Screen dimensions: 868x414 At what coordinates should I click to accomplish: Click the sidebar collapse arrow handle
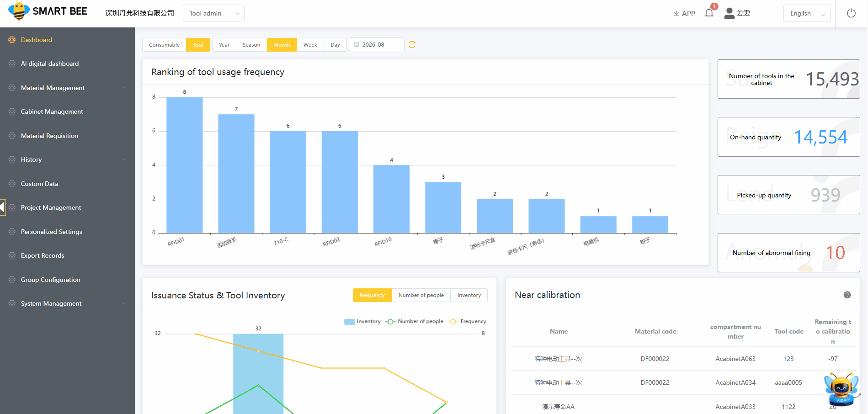tap(2, 207)
